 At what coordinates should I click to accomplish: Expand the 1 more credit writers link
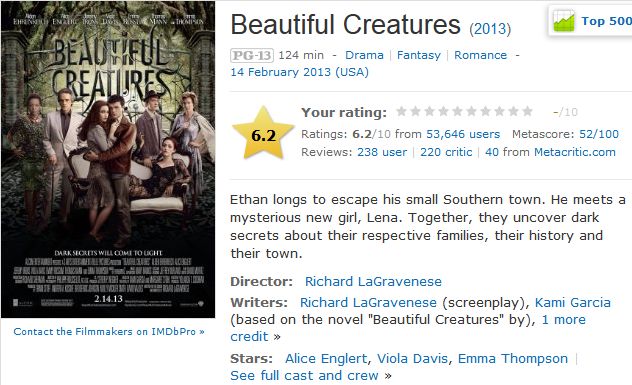point(408,328)
